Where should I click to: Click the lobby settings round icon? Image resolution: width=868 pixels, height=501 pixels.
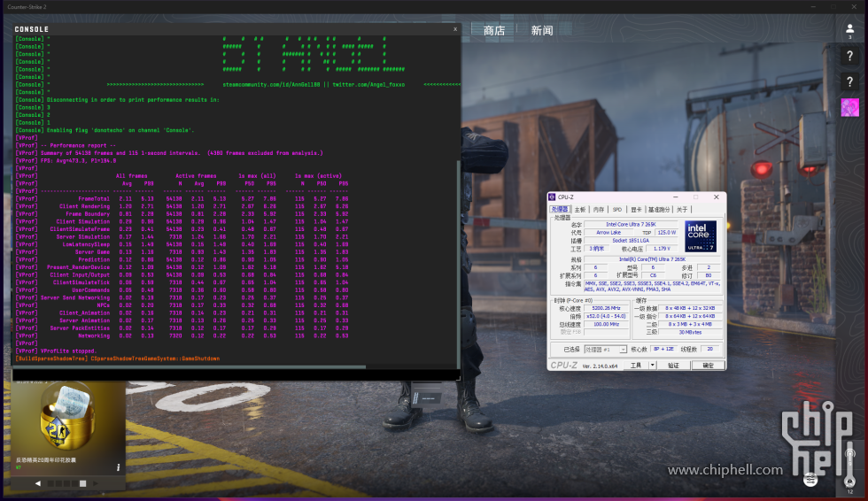[x=810, y=480]
